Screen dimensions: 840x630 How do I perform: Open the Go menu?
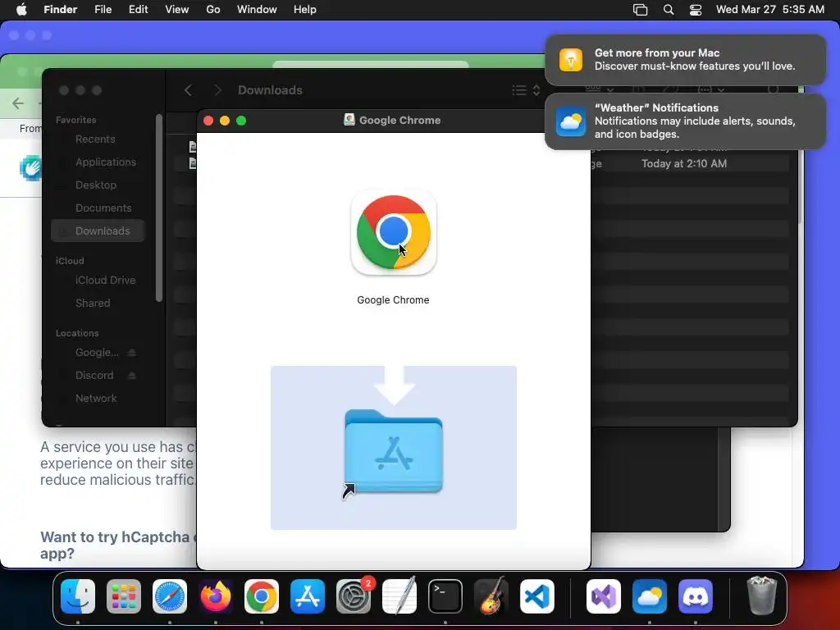click(x=213, y=10)
